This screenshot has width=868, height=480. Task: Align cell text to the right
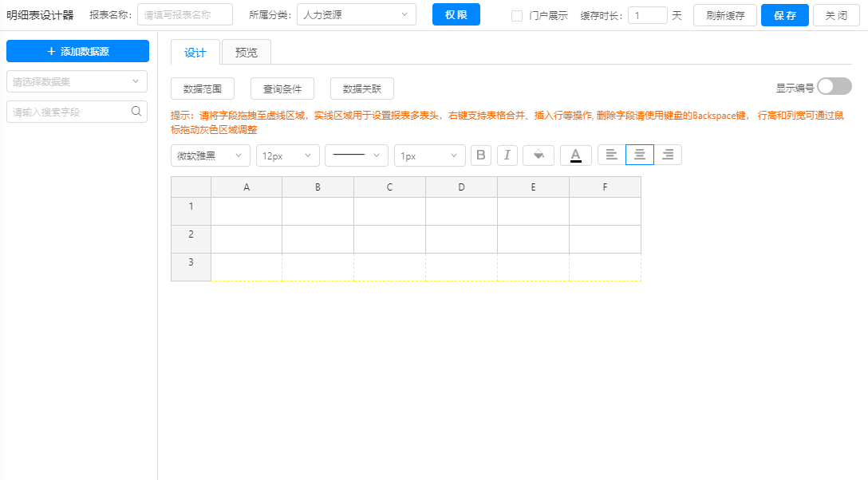668,155
